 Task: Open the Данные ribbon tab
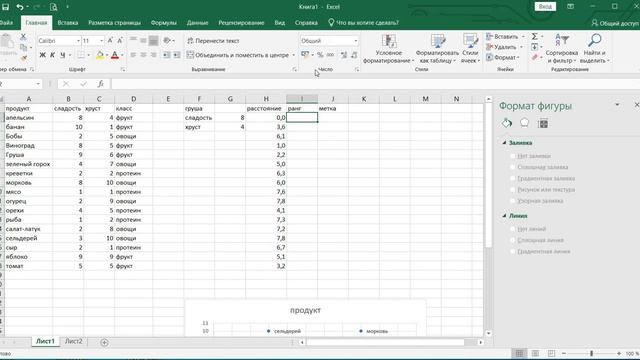[x=198, y=23]
